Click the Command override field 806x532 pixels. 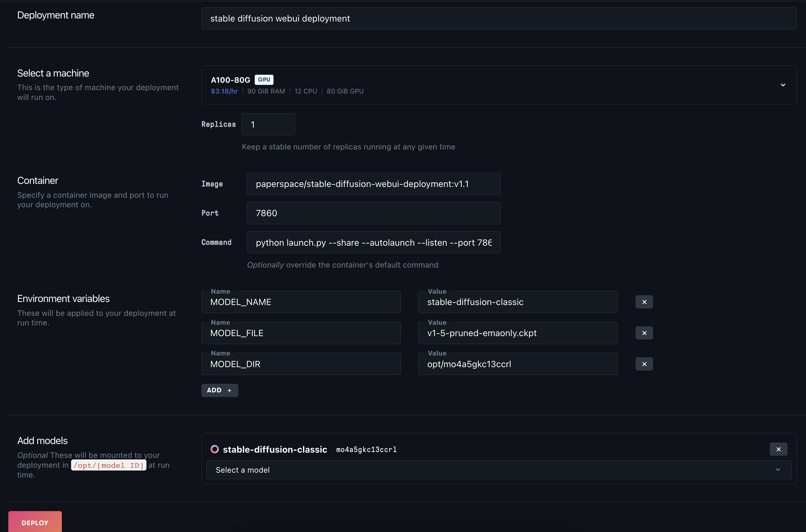click(373, 242)
